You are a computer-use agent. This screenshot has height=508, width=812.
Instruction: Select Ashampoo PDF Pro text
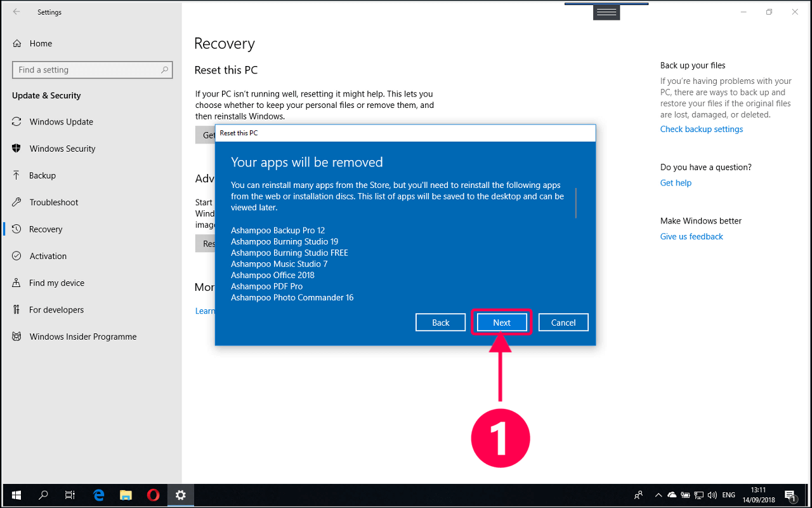point(266,286)
